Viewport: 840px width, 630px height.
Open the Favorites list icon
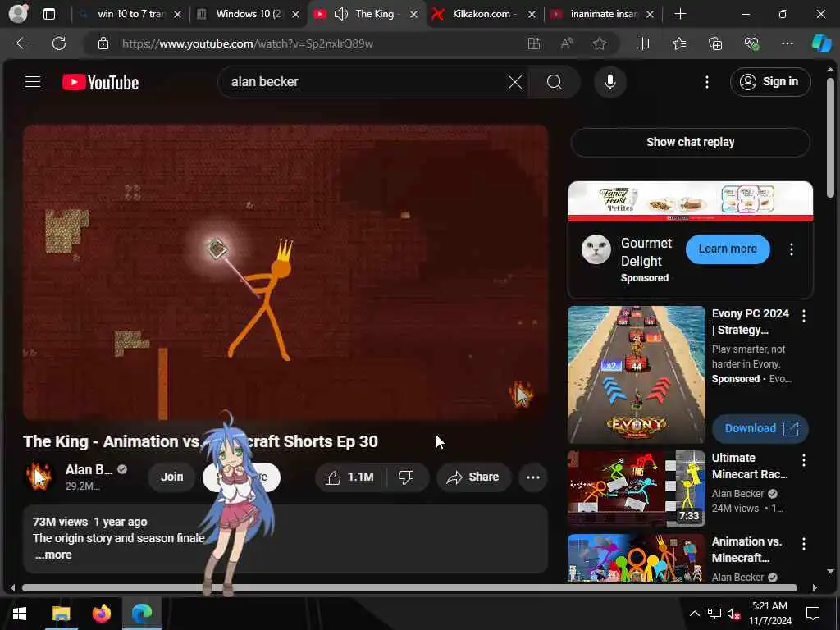click(x=678, y=43)
